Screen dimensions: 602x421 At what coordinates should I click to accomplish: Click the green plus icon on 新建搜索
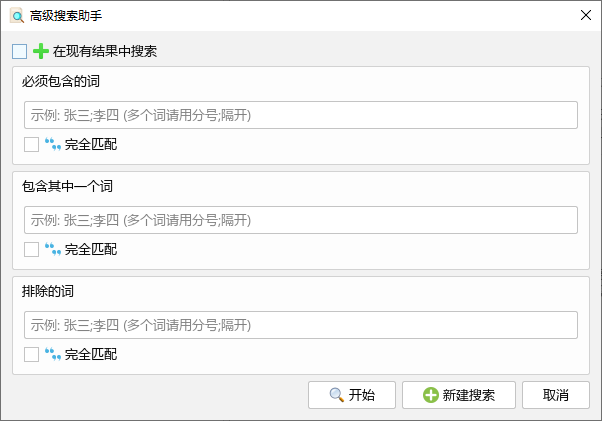click(x=430, y=395)
